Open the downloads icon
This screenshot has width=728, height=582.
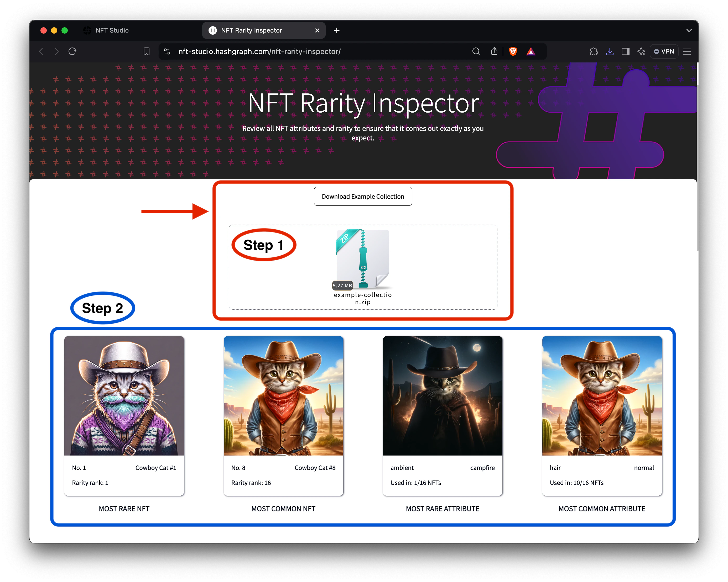(610, 51)
